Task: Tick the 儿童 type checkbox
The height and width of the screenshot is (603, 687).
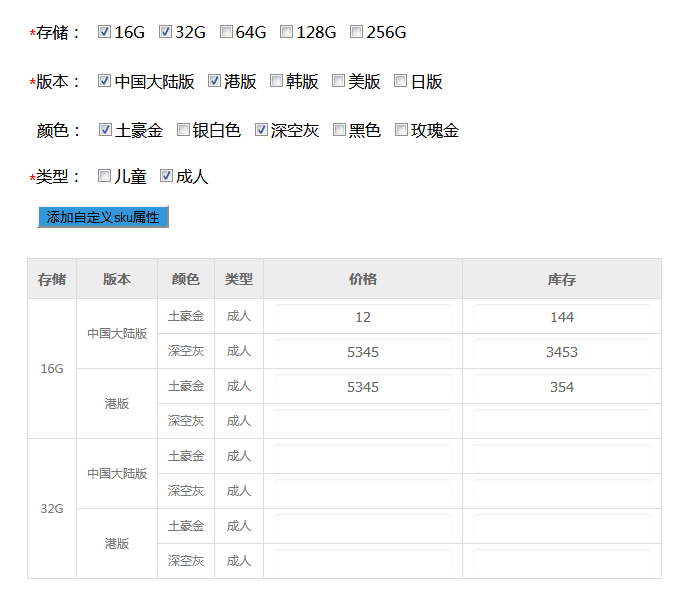Action: coord(105,176)
